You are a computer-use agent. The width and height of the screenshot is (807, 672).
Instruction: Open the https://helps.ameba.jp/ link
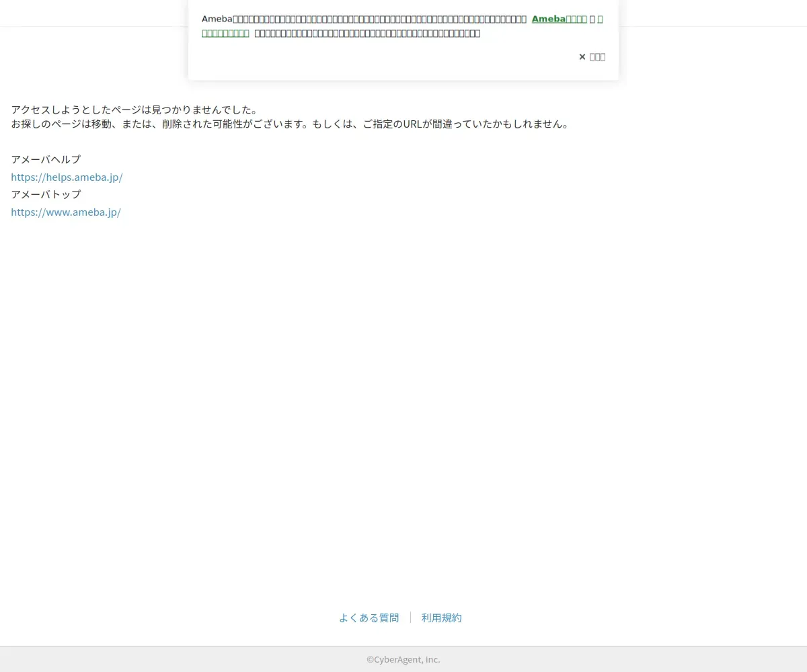[67, 177]
